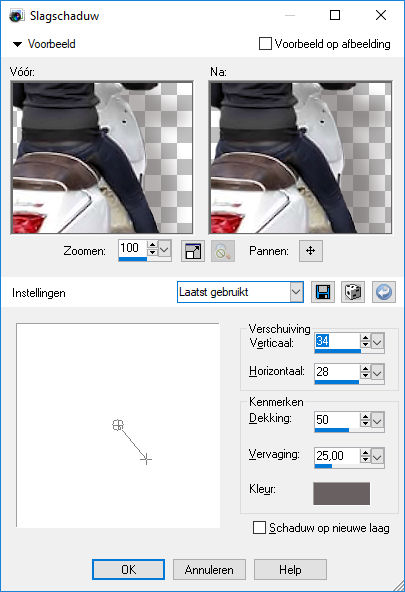The image size is (405, 592).
Task: Activate the Pannen navigate cross icon
Action: 311,251
